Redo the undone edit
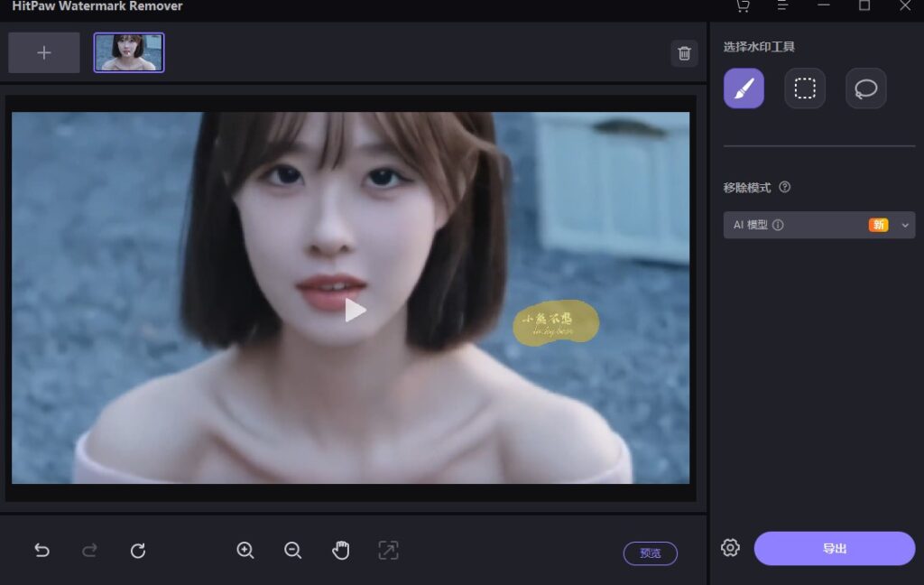This screenshot has width=924, height=585. click(89, 550)
